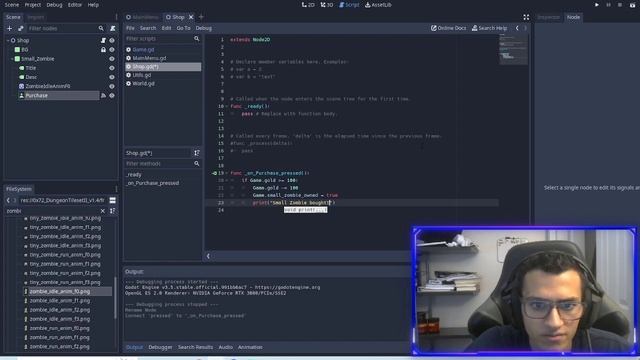The image size is (640, 360).
Task: Open the Project menu
Action: (33, 5)
